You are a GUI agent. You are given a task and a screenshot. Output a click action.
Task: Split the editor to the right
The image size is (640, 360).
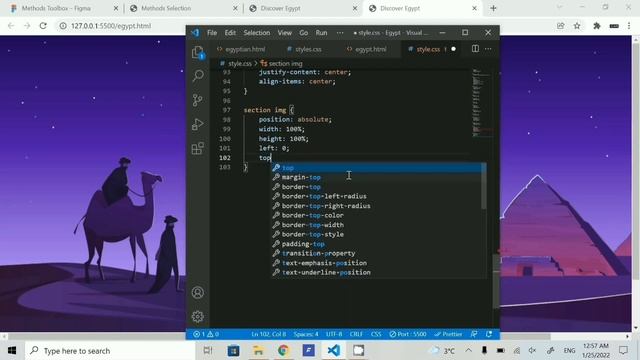[x=476, y=49]
